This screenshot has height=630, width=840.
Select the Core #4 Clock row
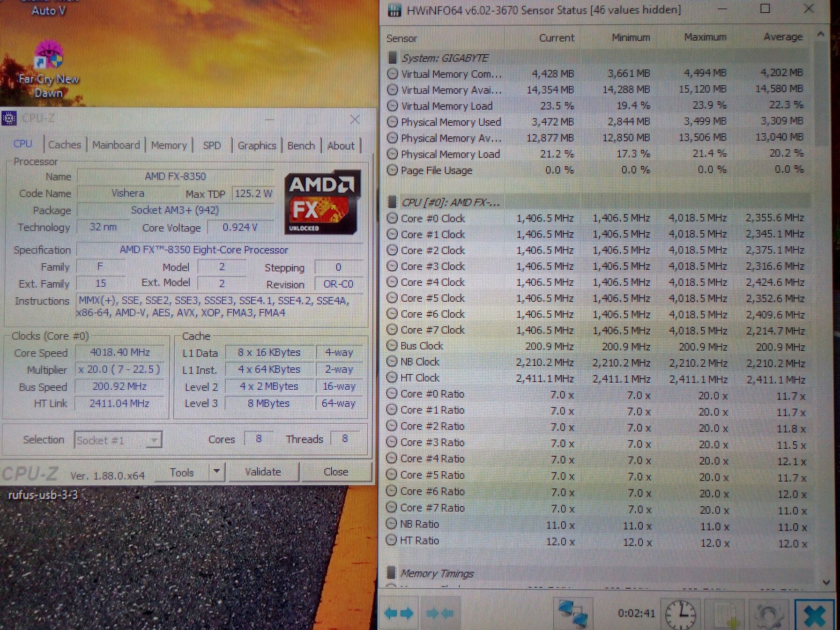click(596, 282)
